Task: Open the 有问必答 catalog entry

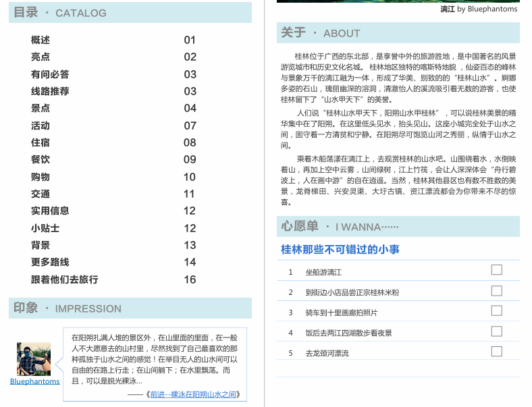Action: 50,74
